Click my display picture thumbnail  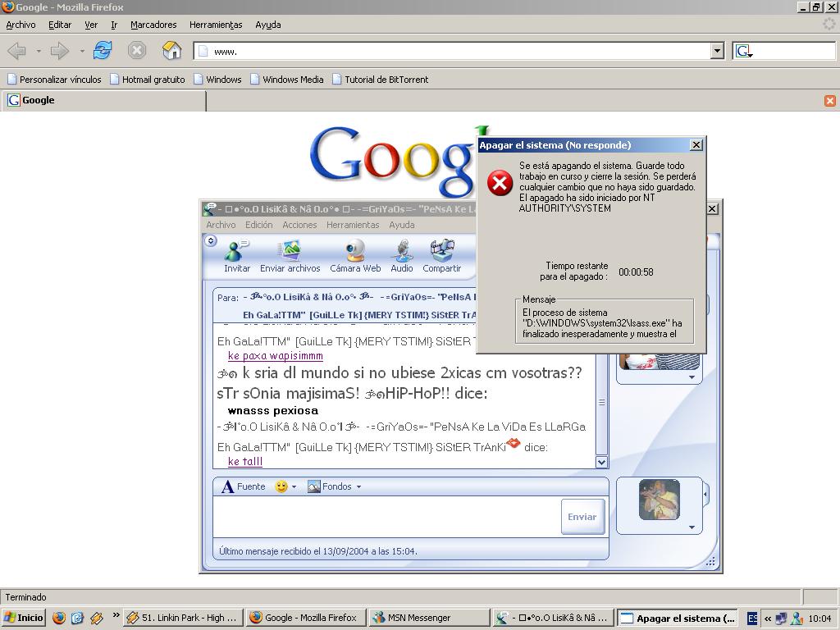tap(659, 500)
